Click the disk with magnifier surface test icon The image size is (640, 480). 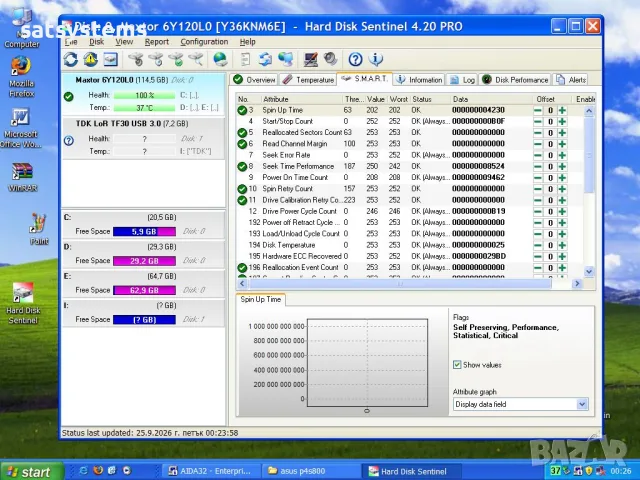[196, 60]
